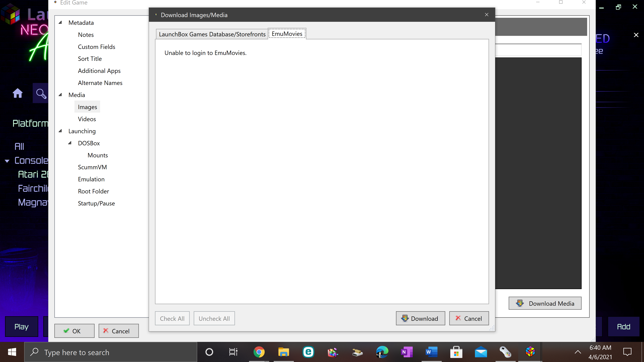The width and height of the screenshot is (644, 362).
Task: Open the notification center icon
Action: coord(627,352)
